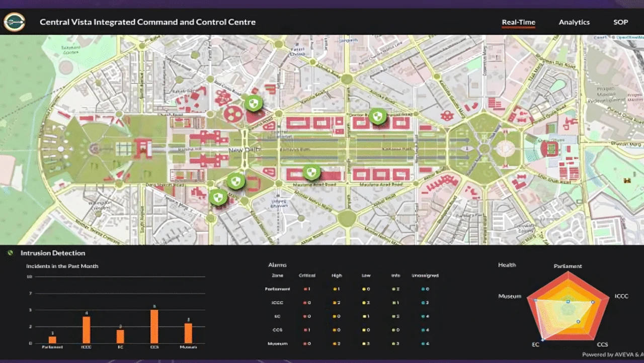Screen dimensions: 644x363
Task: Click the Health panel title
Action: pos(507,265)
